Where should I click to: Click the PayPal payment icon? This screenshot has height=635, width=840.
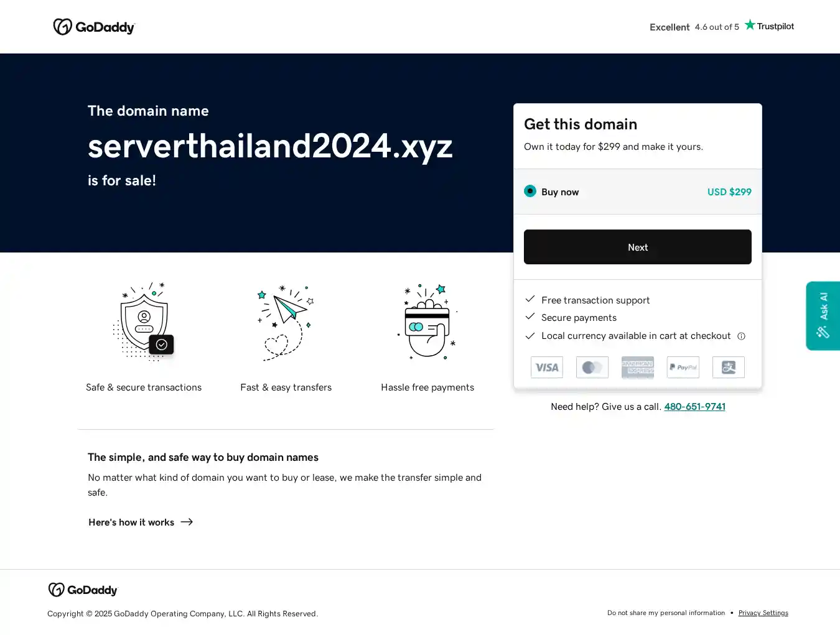tap(683, 368)
